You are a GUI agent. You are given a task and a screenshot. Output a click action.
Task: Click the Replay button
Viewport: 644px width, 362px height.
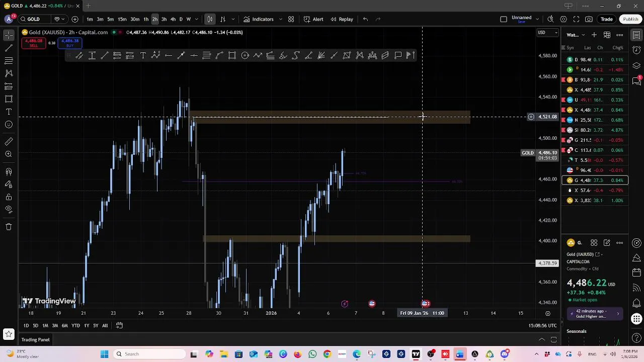pos(342,19)
